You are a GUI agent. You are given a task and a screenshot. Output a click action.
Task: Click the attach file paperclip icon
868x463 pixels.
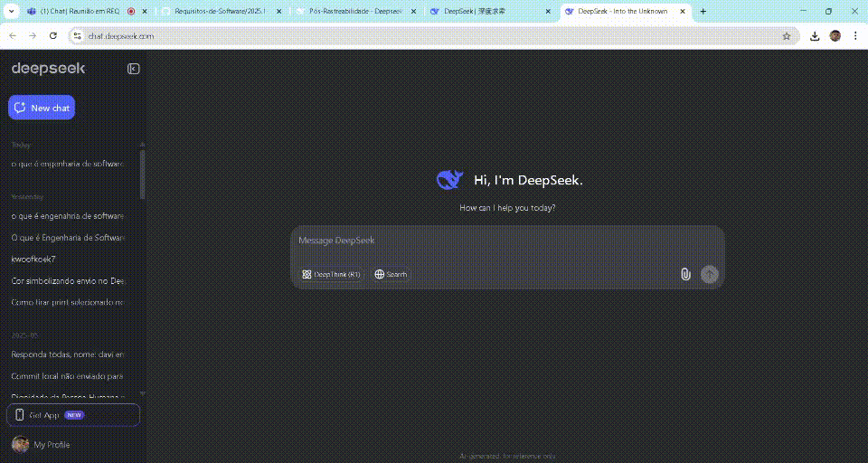click(685, 274)
